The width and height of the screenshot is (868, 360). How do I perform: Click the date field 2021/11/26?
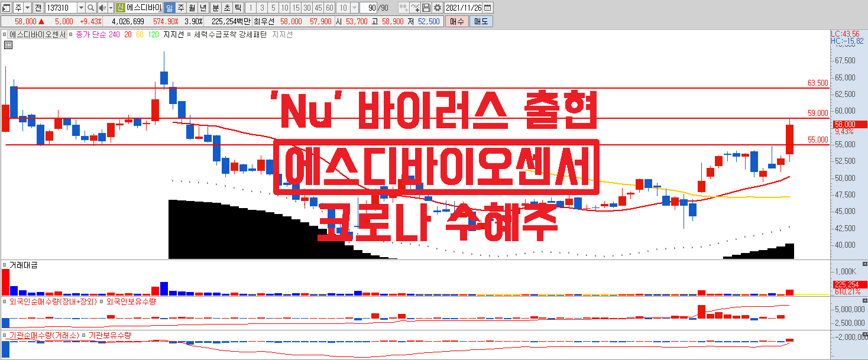pyautogui.click(x=464, y=8)
